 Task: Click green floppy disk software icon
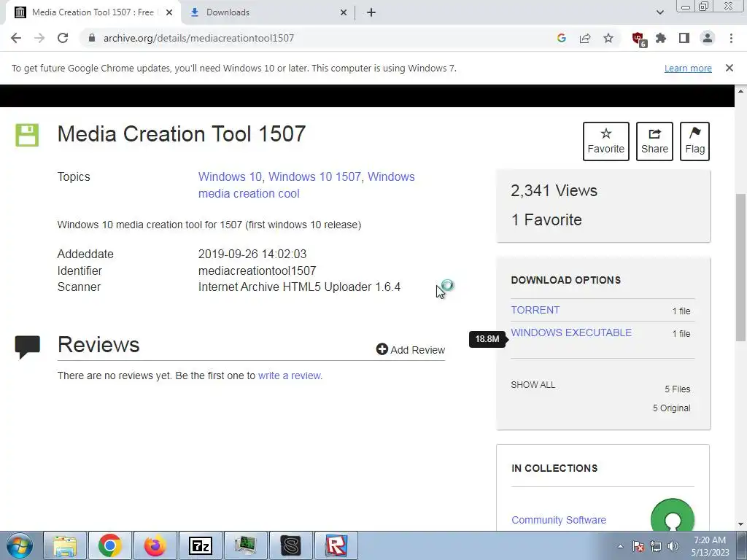pyautogui.click(x=27, y=135)
